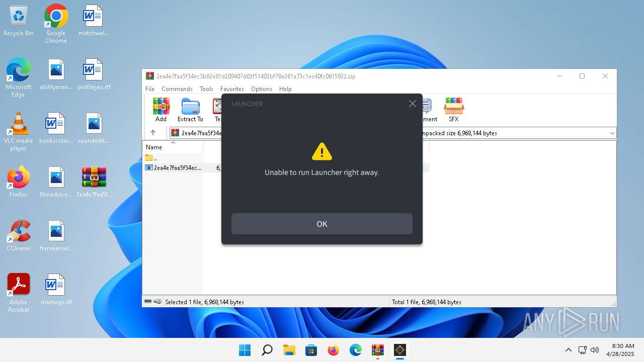Screen dimensions: 644x362
Task: Open matchwel... Word document on desktop
Action: click(94, 21)
